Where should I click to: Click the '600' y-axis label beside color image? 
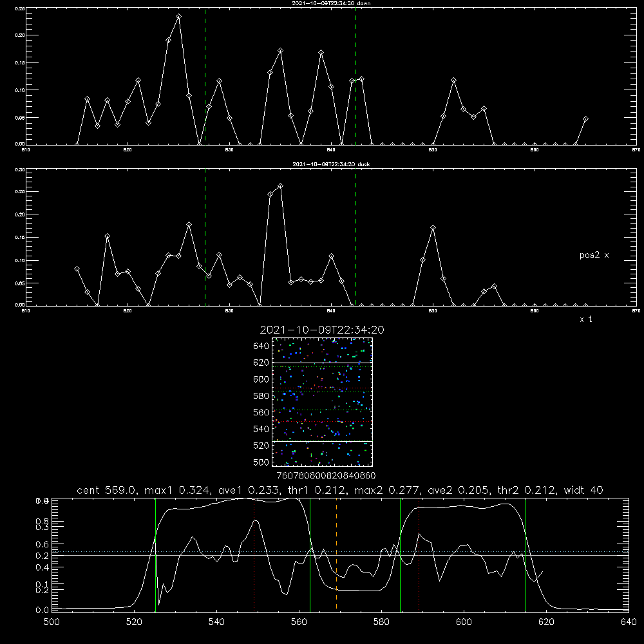pos(261,379)
